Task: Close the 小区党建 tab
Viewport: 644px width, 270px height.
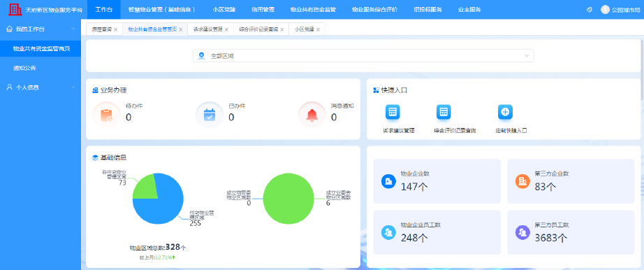Action: click(318, 29)
